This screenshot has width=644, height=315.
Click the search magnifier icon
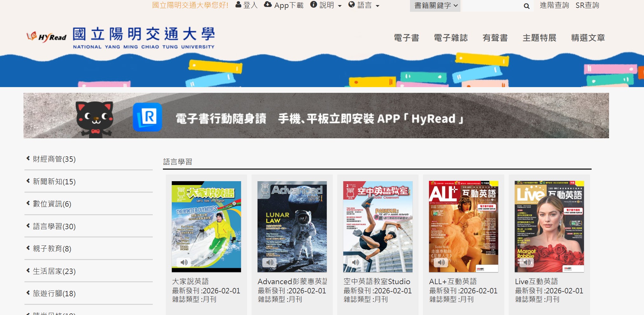tap(527, 6)
